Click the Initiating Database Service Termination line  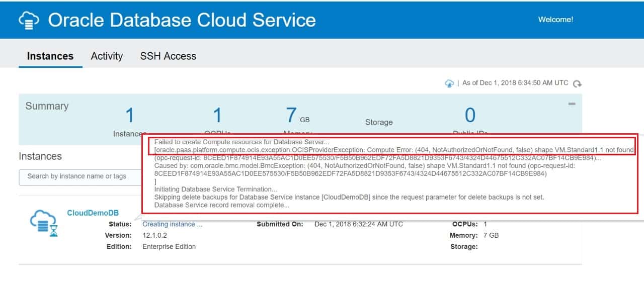215,189
